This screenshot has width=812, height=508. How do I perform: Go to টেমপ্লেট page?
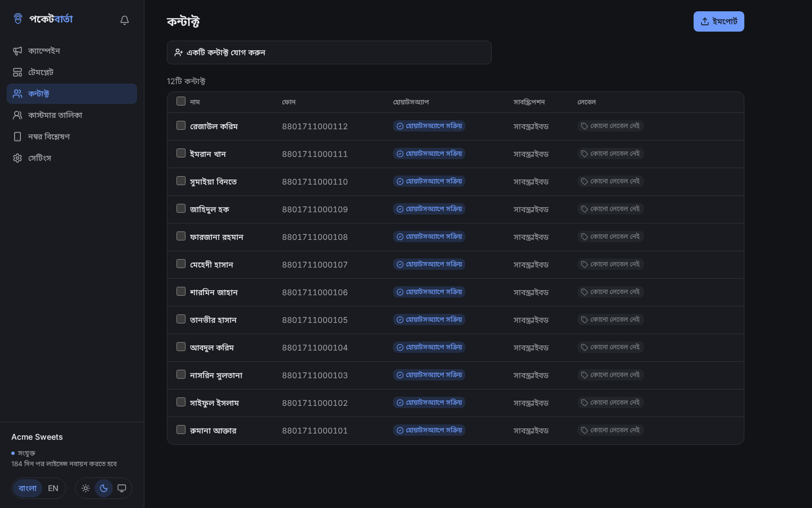click(72, 72)
